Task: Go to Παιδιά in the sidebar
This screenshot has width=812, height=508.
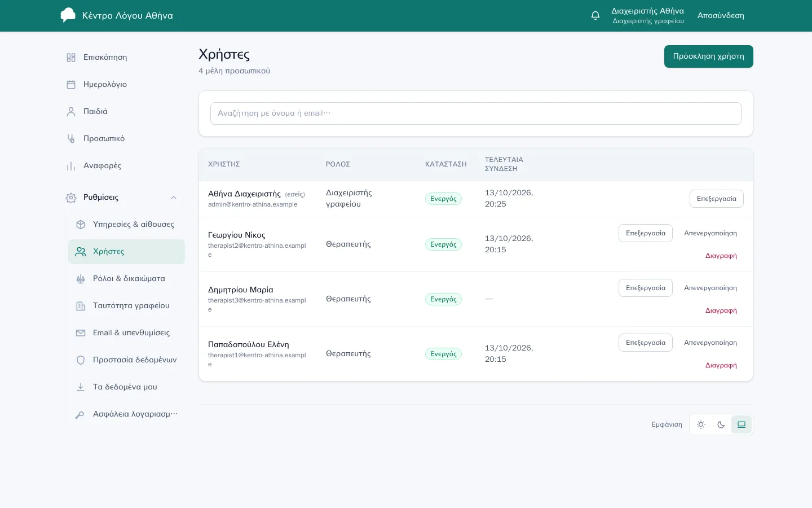Action: [122, 112]
